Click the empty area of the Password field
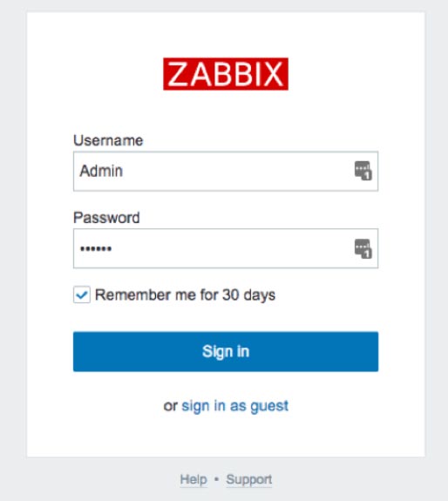Viewport: 448px width, 501px height. tap(234, 248)
